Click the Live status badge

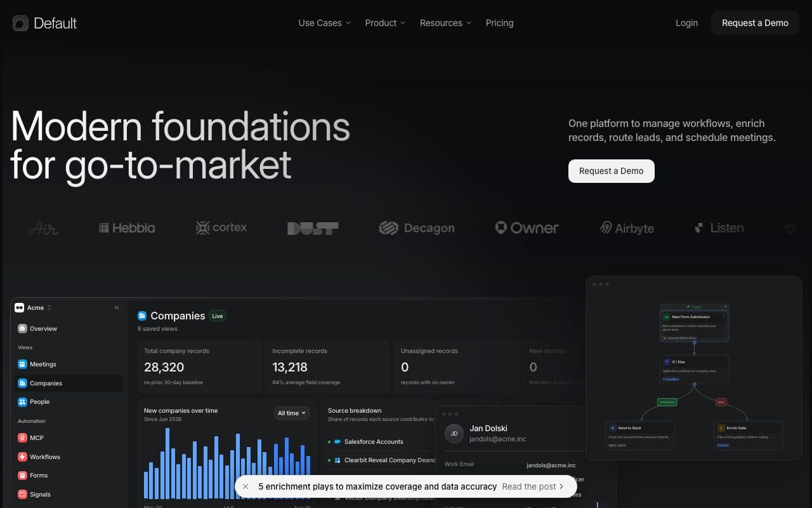pos(218,316)
